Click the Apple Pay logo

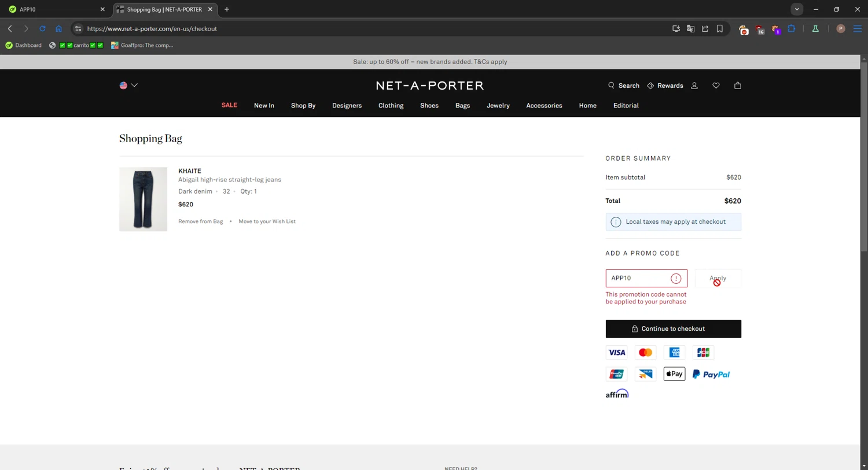674,374
